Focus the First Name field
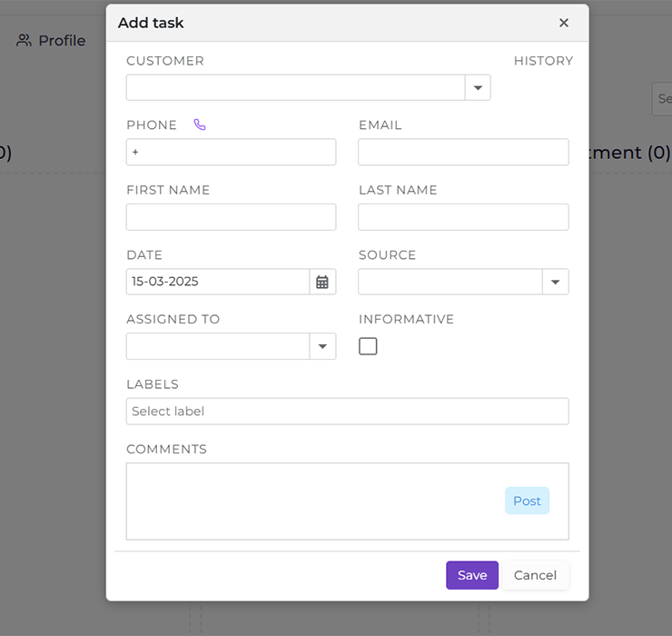The height and width of the screenshot is (636, 672). 231,217
